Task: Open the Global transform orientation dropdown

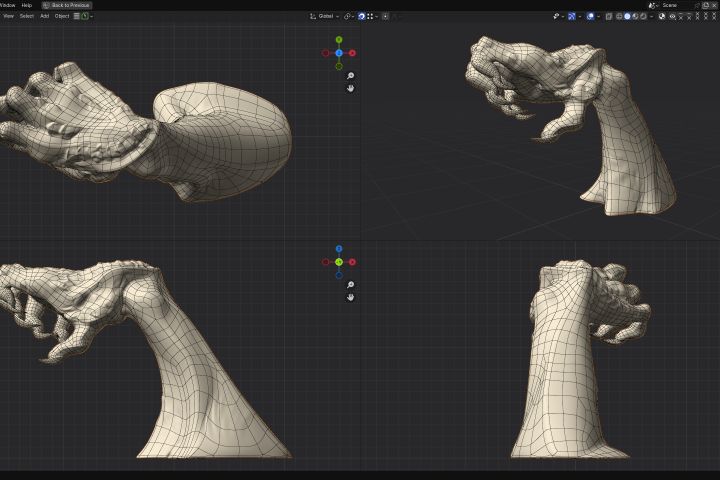Action: [x=324, y=16]
